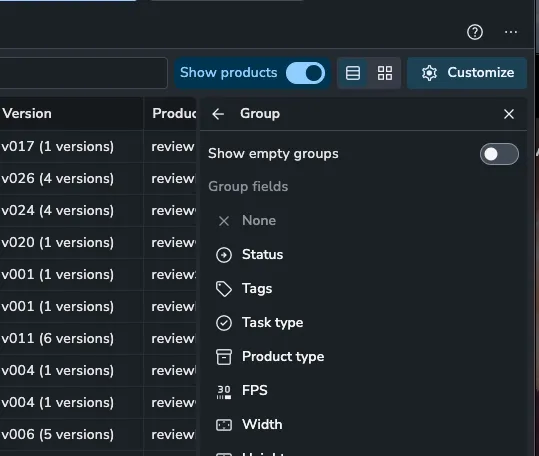The width and height of the screenshot is (539, 456).
Task: Click the Tags label icon
Action: point(224,289)
